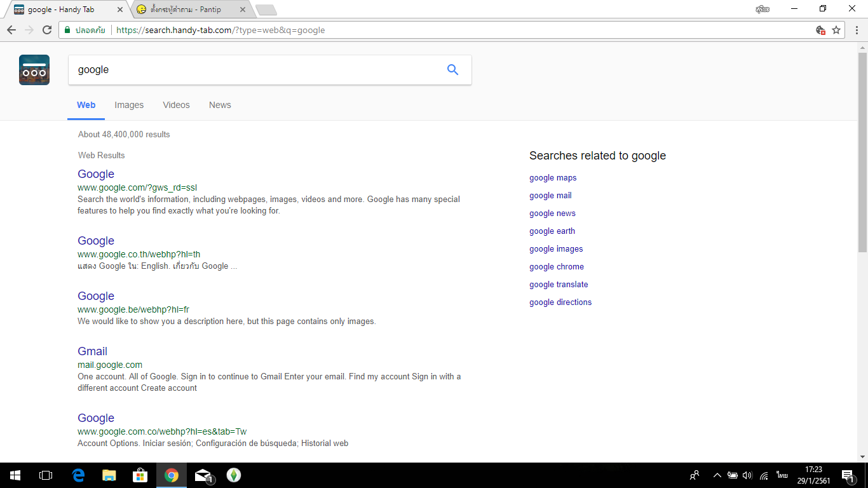Click related search google mail

click(x=550, y=196)
